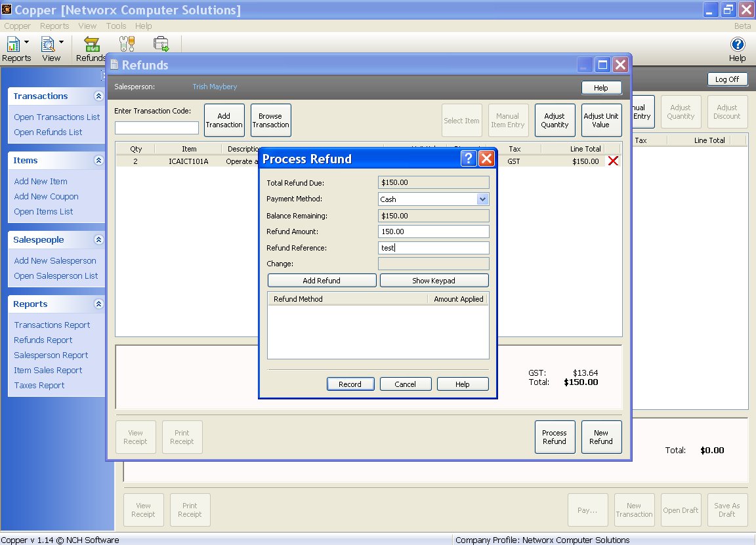Collapse the Reports sidebar section

98,304
